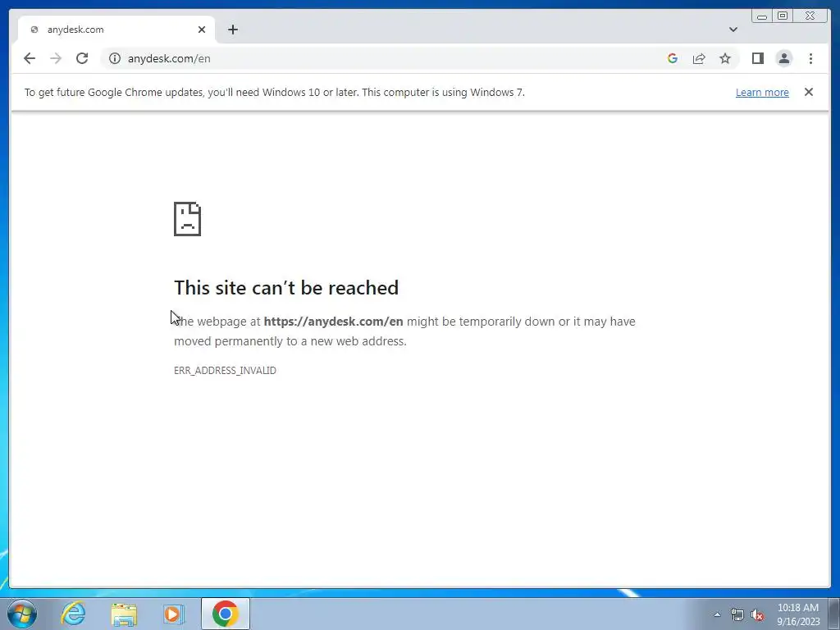Select the anydesk.com tab
The height and width of the screenshot is (630, 840).
pyautogui.click(x=116, y=30)
